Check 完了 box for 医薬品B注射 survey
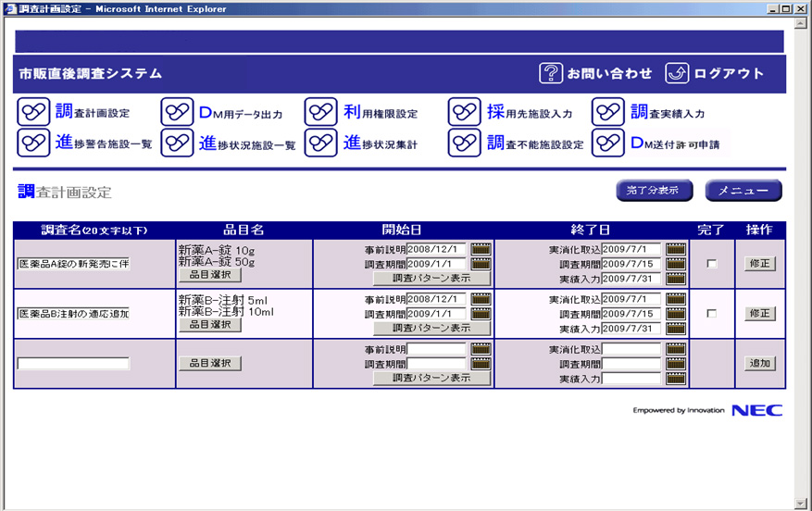This screenshot has height=511, width=812. [x=712, y=314]
